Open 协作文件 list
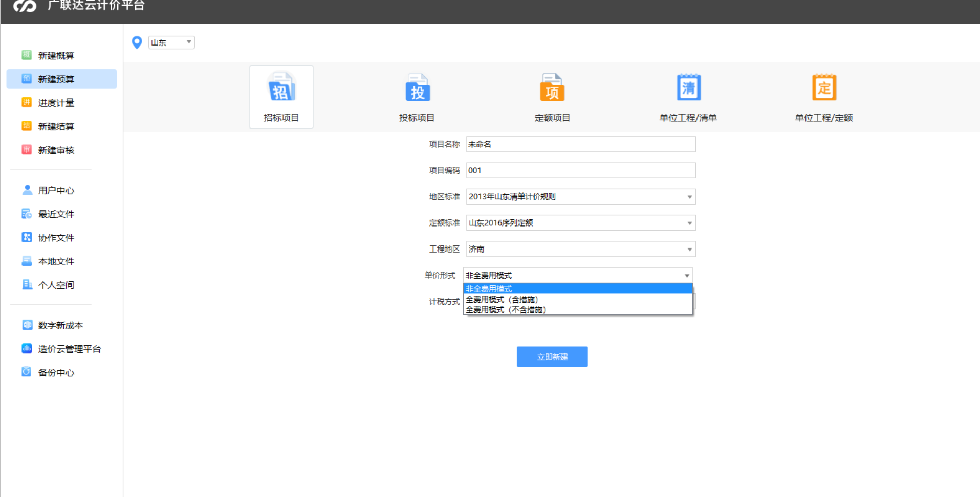The width and height of the screenshot is (980, 497). (56, 237)
